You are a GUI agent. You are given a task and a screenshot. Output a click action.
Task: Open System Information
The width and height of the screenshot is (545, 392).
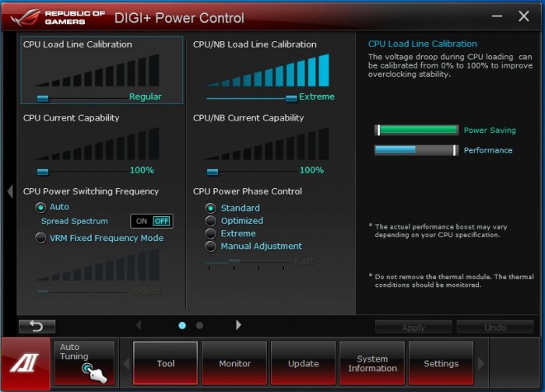(372, 363)
